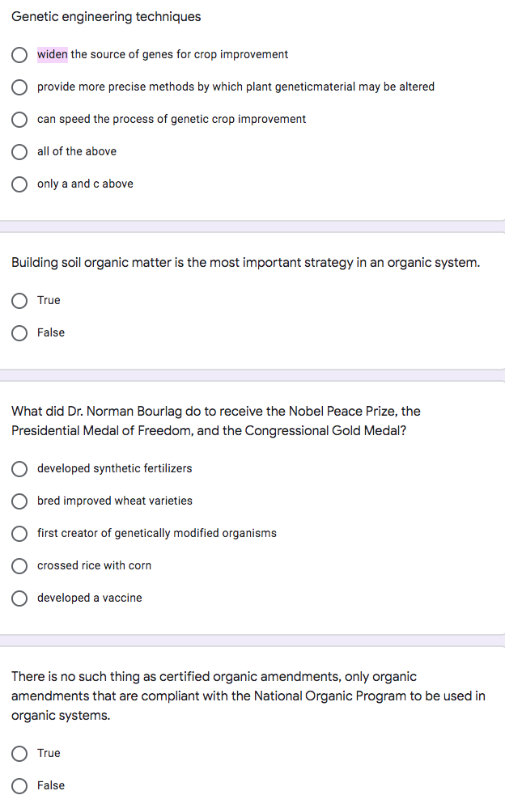This screenshot has width=505, height=812.
Task: Pick 'first creator of genetically modified organisms'
Action: coord(19,534)
